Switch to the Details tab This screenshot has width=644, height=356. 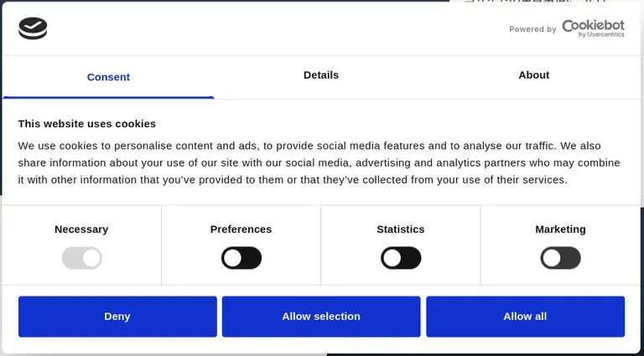(x=321, y=75)
